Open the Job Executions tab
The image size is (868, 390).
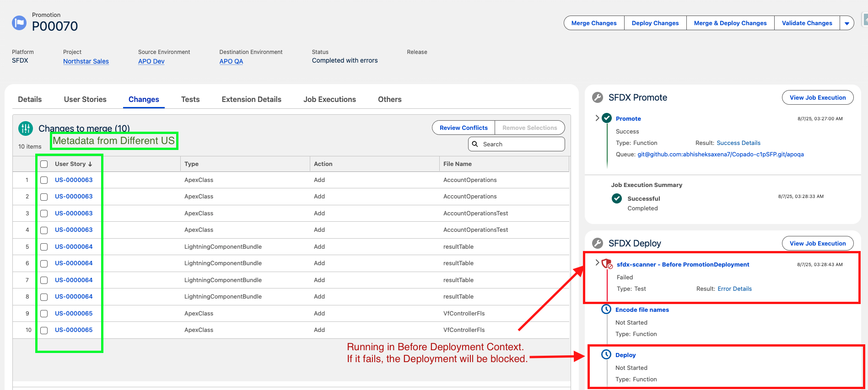[x=329, y=99]
